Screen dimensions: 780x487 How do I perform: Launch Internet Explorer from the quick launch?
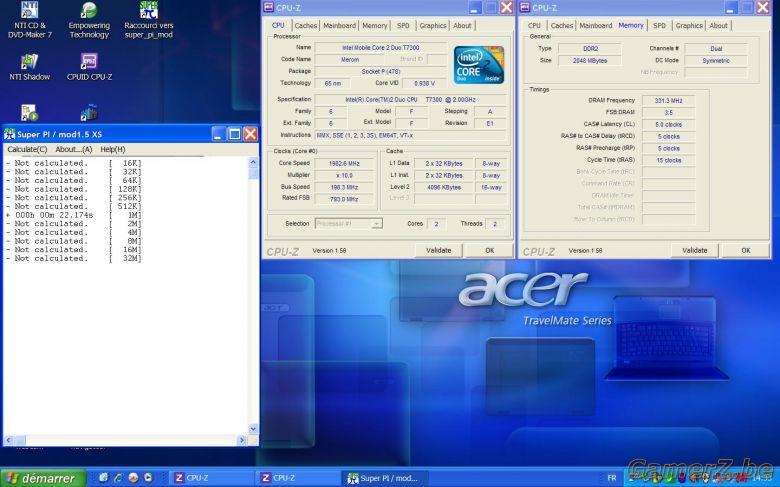[x=118, y=478]
